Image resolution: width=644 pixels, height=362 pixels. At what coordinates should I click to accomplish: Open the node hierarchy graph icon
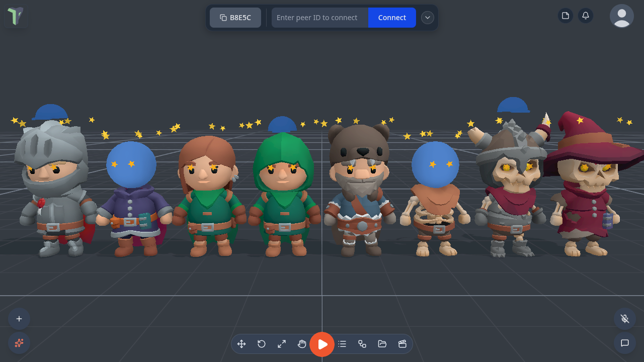coord(362,344)
